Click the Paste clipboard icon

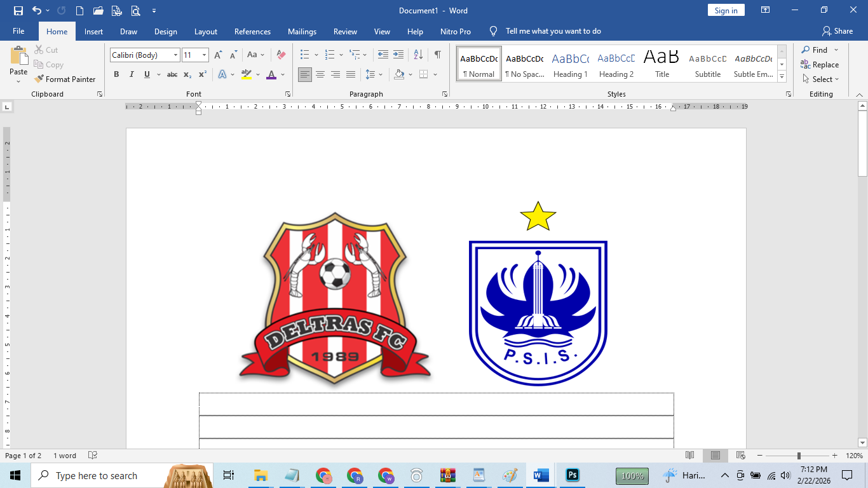click(x=18, y=55)
